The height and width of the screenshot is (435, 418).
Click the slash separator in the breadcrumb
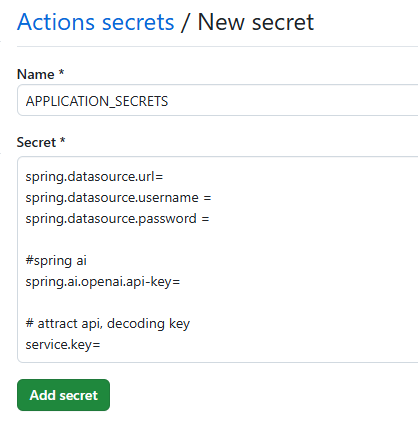pos(185,22)
